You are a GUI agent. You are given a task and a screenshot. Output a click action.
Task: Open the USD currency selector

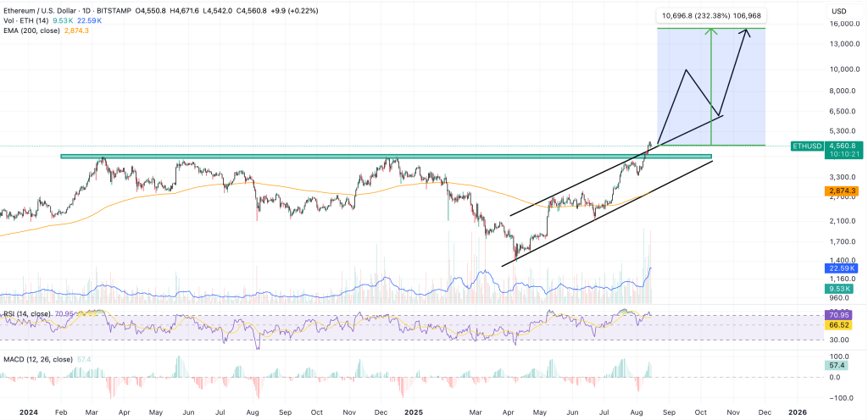point(840,10)
